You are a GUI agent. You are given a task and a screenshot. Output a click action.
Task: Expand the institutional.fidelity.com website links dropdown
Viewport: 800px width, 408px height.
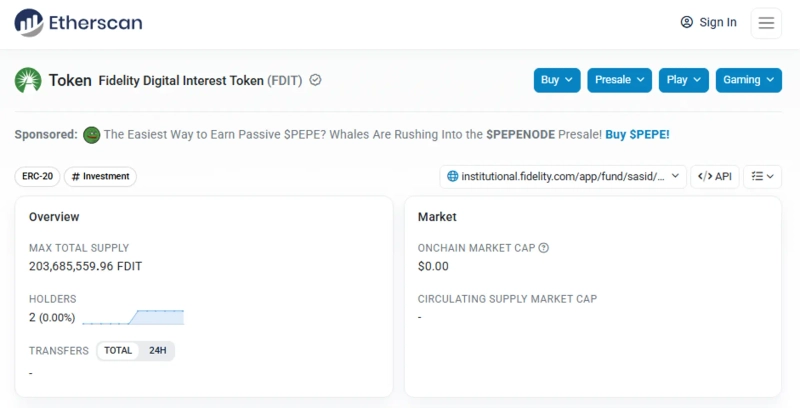(563, 177)
